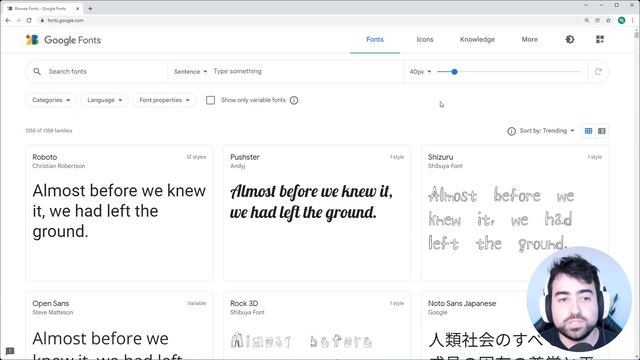Click the search magnifier icon
This screenshot has height=360, width=640.
pos(37,71)
